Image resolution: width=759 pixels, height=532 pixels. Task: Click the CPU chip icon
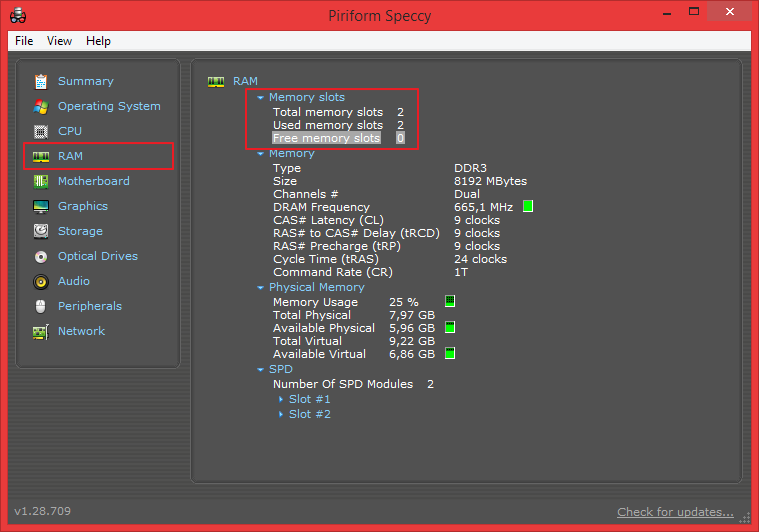(x=41, y=132)
